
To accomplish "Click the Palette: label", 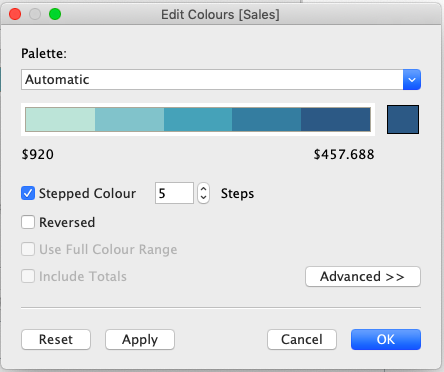I will pos(44,53).
